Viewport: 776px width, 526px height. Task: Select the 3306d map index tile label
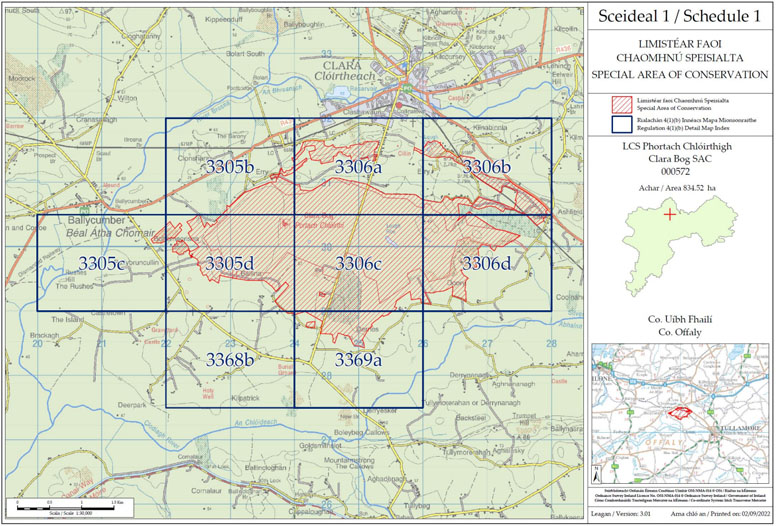click(486, 264)
